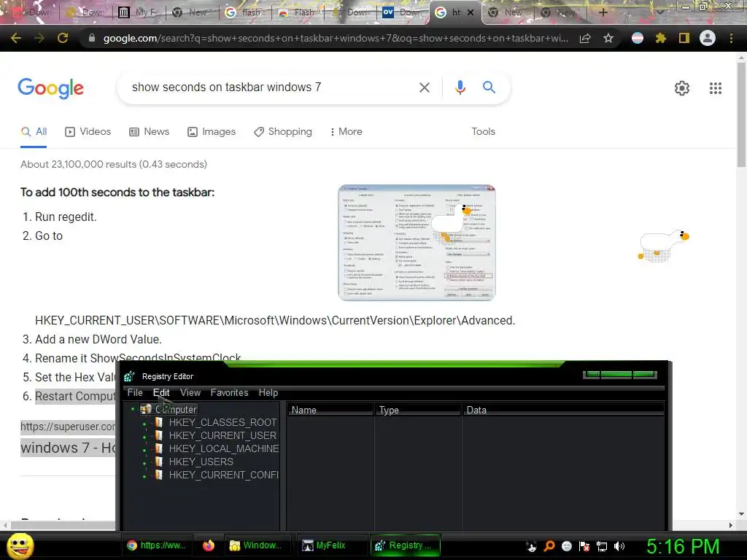
Task: Open Chrome three-dot menu
Action: 731,38
